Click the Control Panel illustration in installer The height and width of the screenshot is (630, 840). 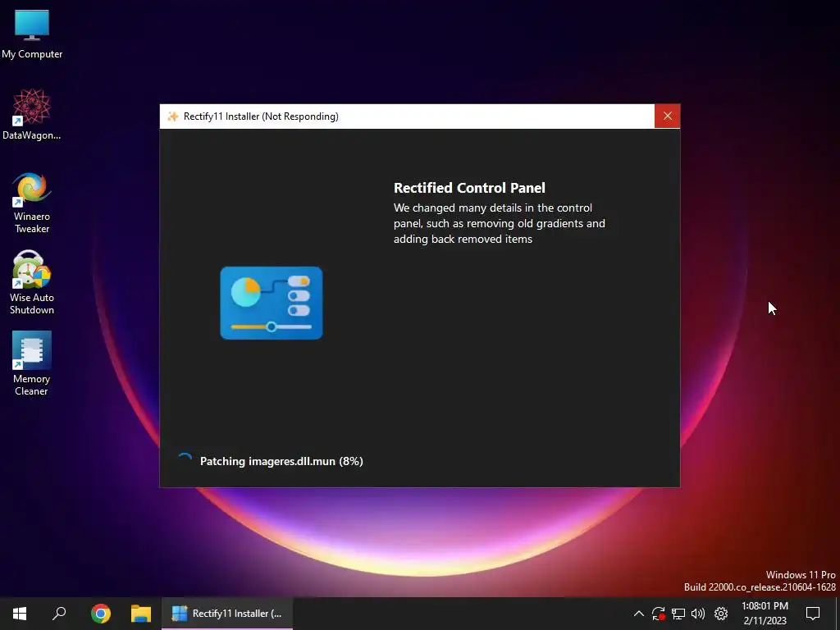(x=271, y=303)
